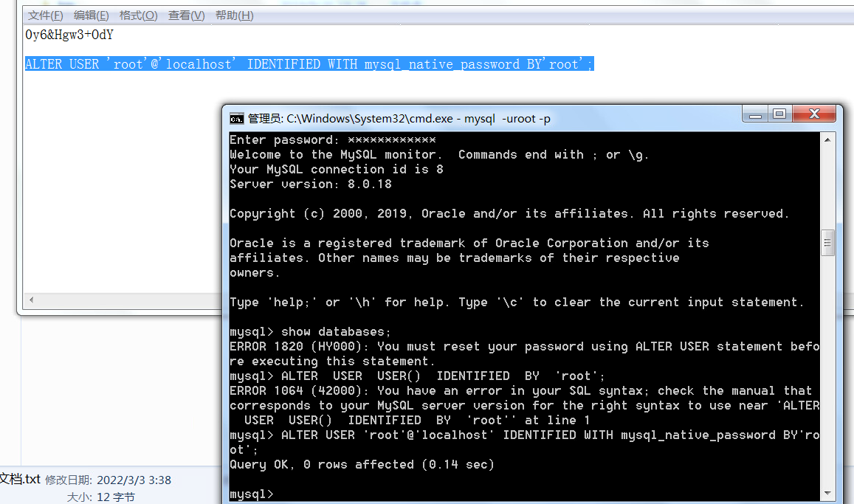Click cmd scrollbar down arrow
The height and width of the screenshot is (504, 854).
pos(827,493)
